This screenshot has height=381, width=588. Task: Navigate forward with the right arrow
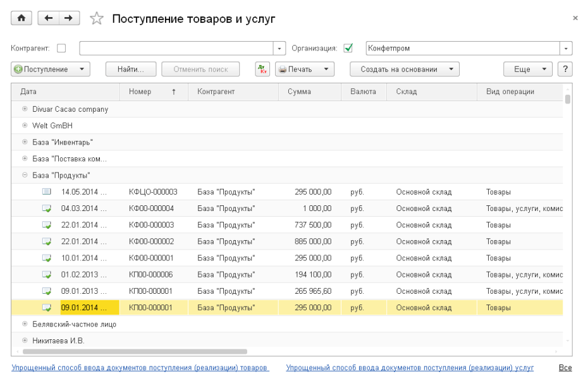[x=69, y=18]
